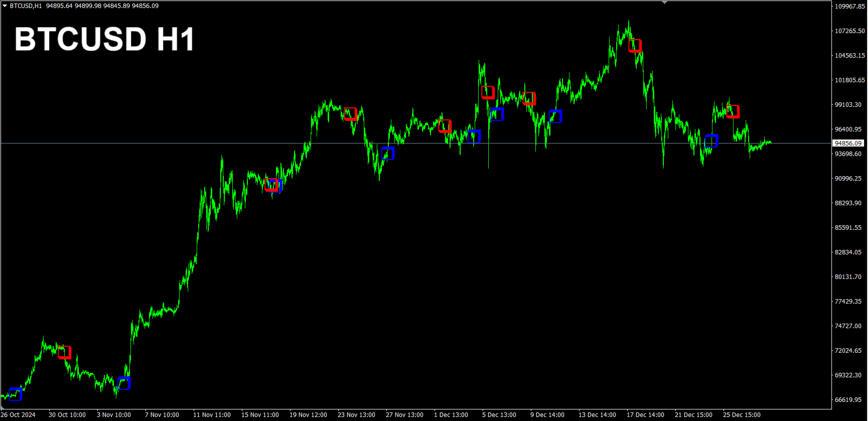Click time axis label 25 Dec 15:00
This screenshot has height=421, width=868.
(742, 415)
